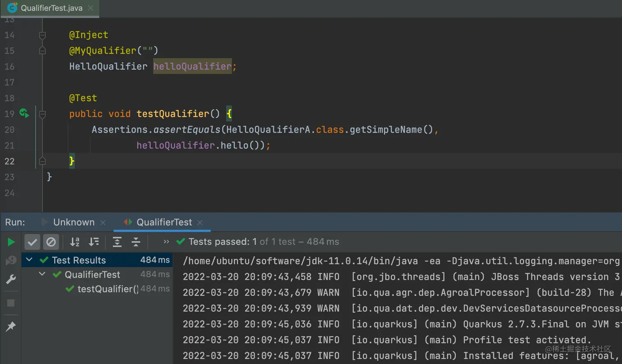The image size is (622, 364).
Task: Click 'Tests passed: 1' status text
Action: pyautogui.click(x=223, y=242)
